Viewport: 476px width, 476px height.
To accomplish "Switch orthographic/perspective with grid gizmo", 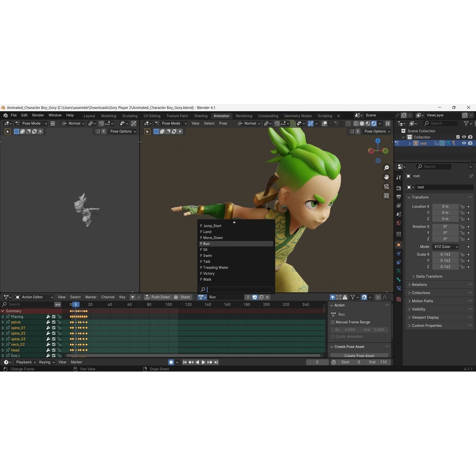I will (386, 196).
